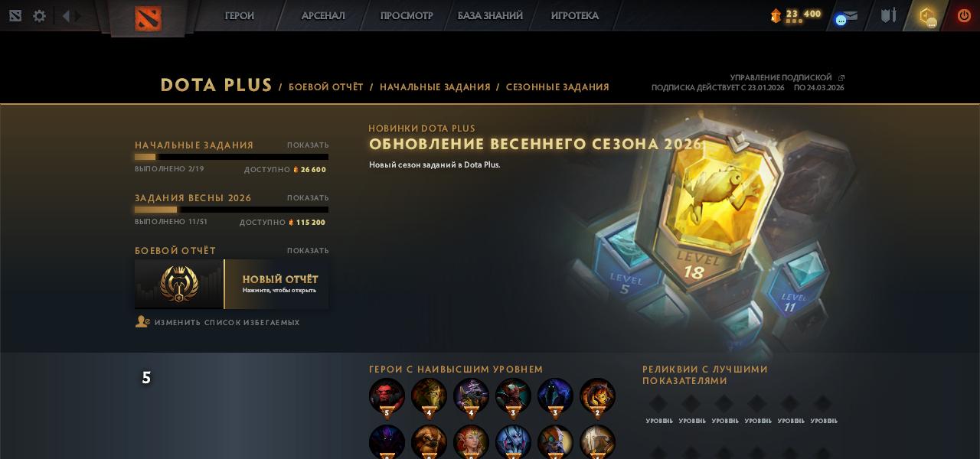
Task: Open the armory shield-and-sword icon in top bar
Action: 888,15
